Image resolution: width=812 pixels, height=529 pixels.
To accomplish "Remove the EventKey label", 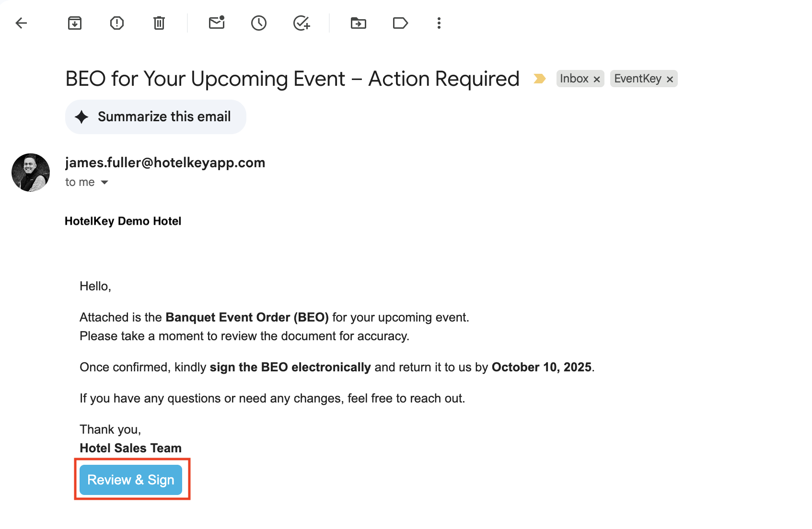I will pyautogui.click(x=670, y=80).
